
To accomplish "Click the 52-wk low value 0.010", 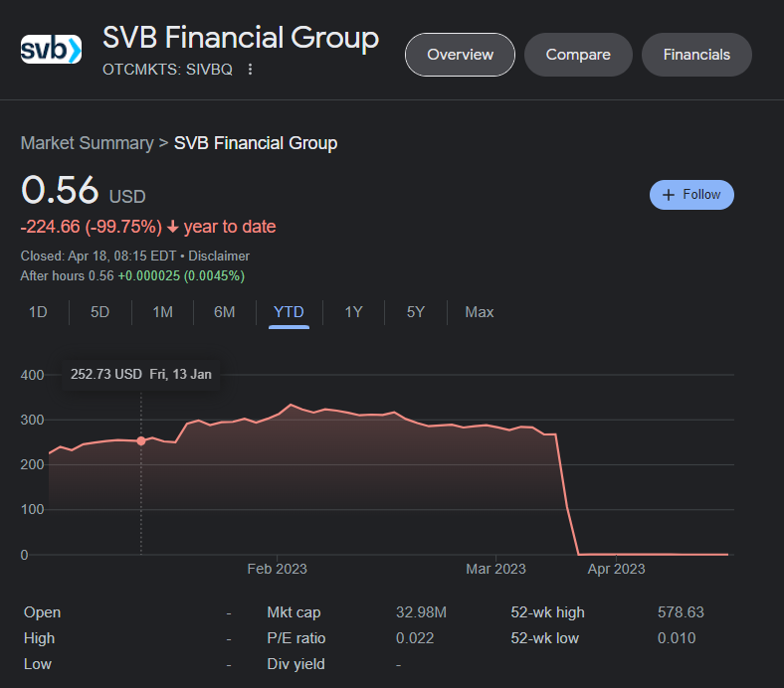I will click(x=676, y=638).
